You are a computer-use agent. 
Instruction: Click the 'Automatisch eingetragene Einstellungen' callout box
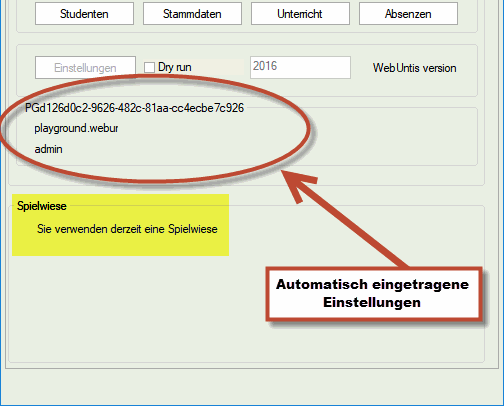[x=374, y=293]
